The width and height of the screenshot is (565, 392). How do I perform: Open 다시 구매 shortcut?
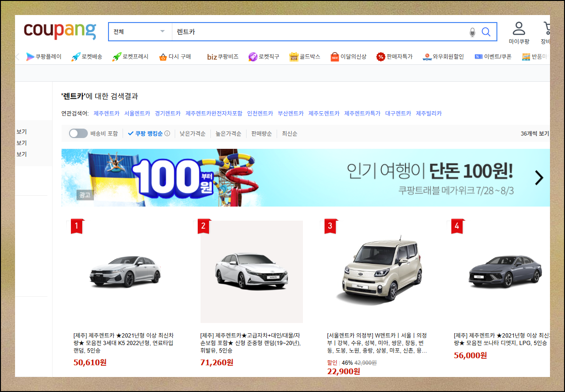point(175,57)
